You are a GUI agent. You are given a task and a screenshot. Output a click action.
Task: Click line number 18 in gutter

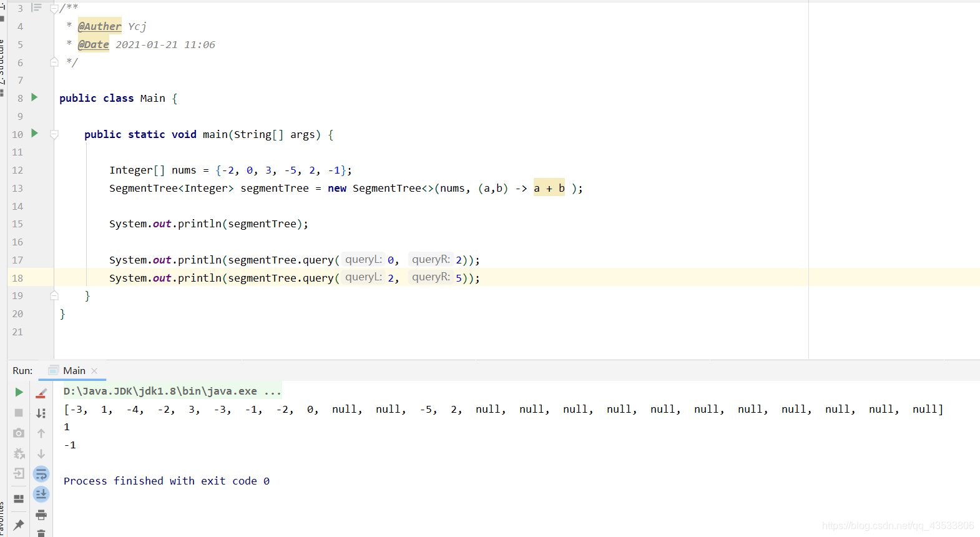tap(17, 278)
